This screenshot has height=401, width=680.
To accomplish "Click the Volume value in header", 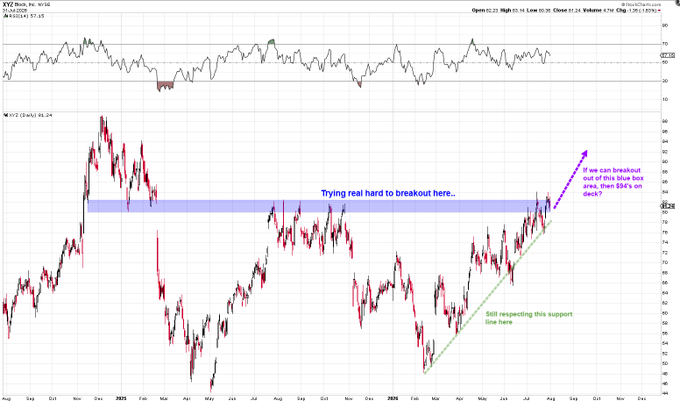I will click(x=606, y=10).
